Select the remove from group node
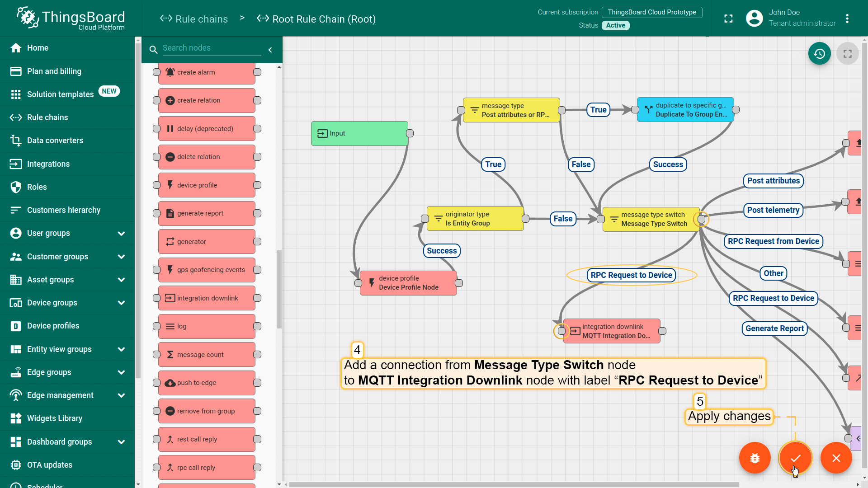The width and height of the screenshot is (868, 488). point(207,411)
